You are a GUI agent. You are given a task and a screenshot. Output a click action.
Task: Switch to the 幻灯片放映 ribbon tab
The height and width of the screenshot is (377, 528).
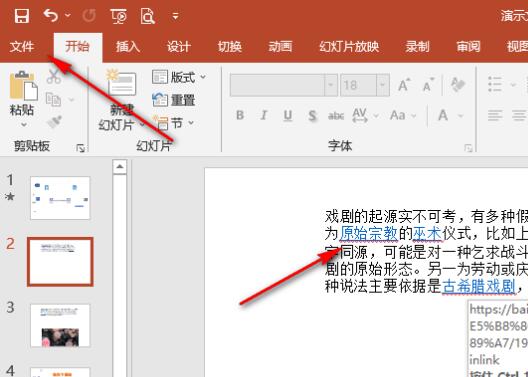coord(349,47)
